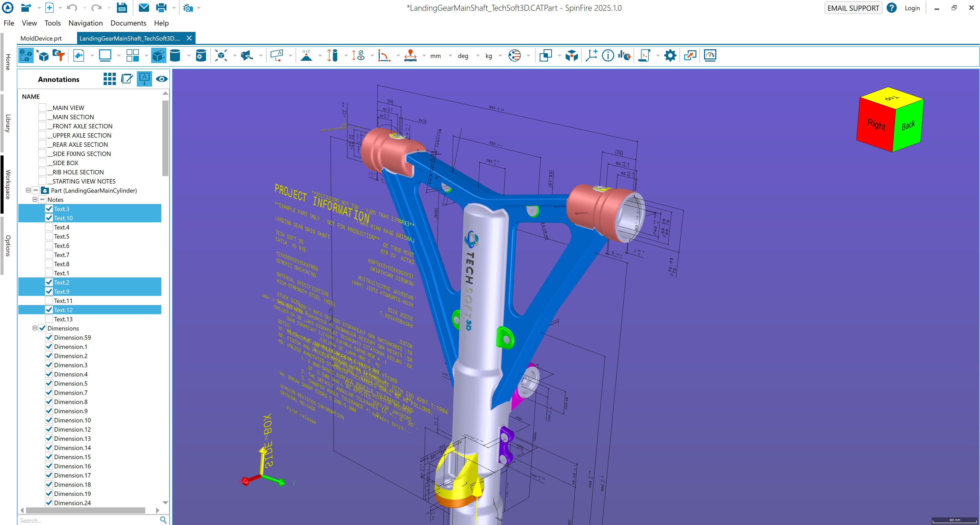This screenshot has width=980, height=525.
Task: Open dropdown arrow next to cross-section tool
Action: click(261, 56)
